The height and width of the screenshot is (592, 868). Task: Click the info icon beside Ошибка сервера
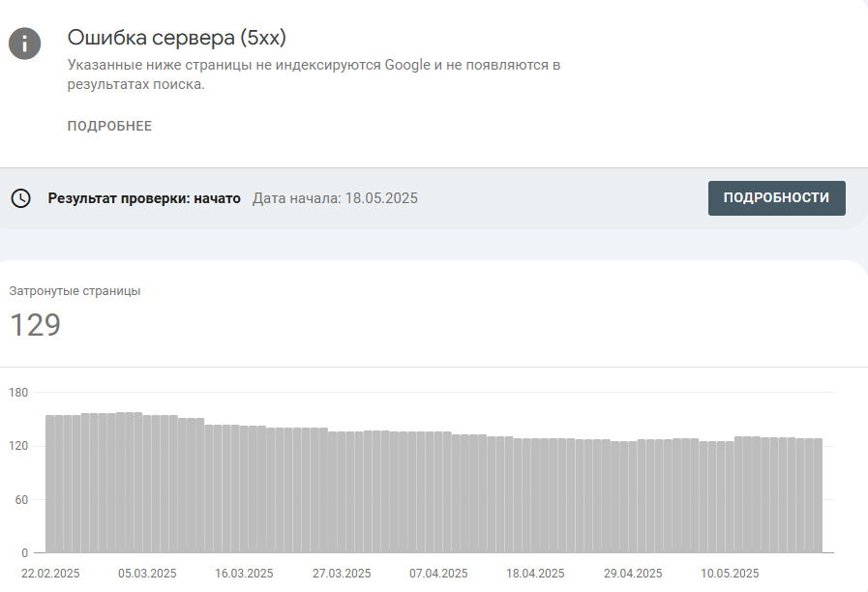(24, 44)
